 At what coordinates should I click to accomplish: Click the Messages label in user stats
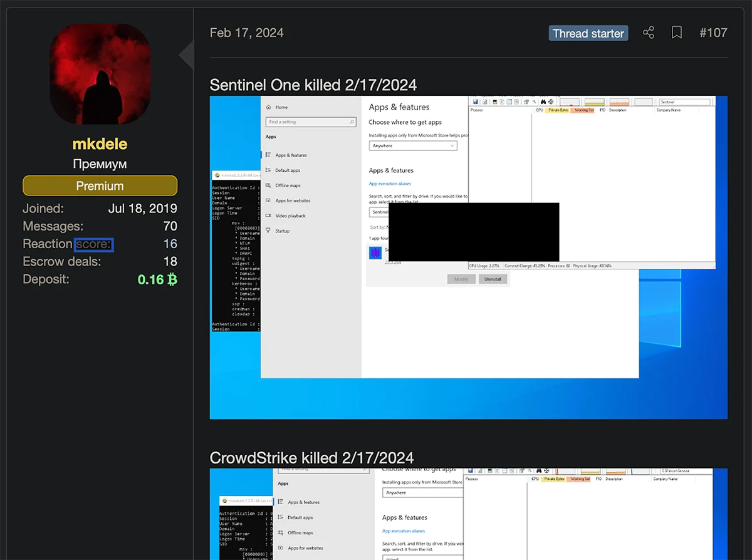tap(53, 226)
